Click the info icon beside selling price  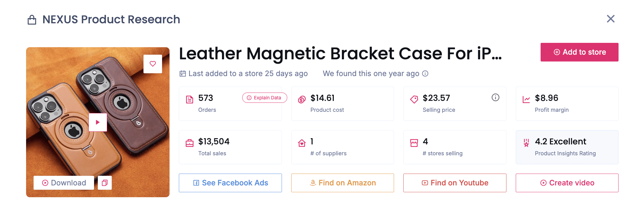click(x=495, y=98)
